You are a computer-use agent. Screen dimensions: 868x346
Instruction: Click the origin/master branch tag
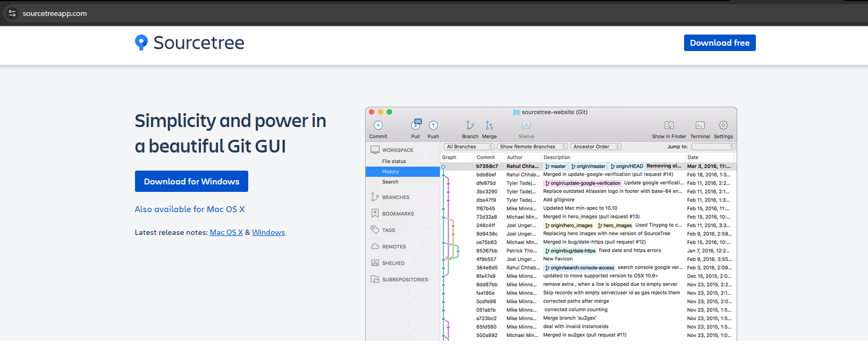[588, 166]
